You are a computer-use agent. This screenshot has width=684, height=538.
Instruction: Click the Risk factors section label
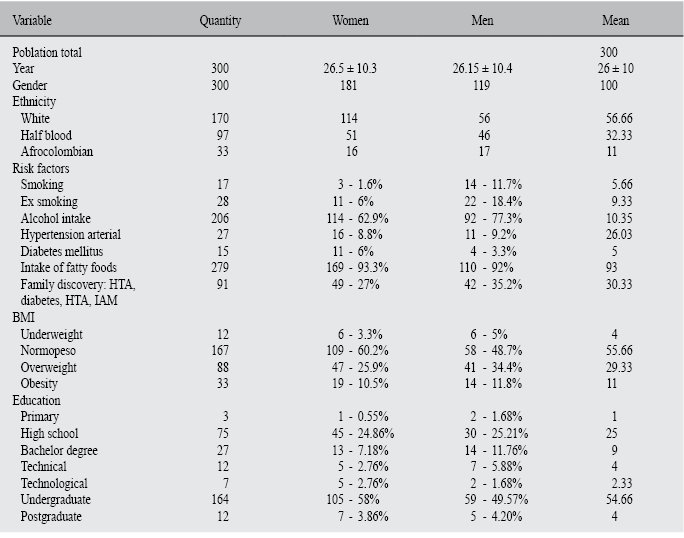click(39, 168)
